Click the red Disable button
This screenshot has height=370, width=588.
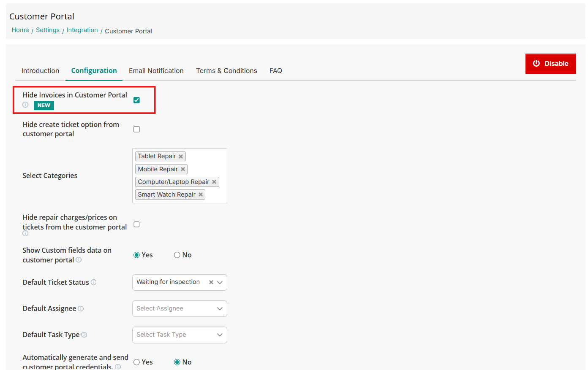[550, 64]
